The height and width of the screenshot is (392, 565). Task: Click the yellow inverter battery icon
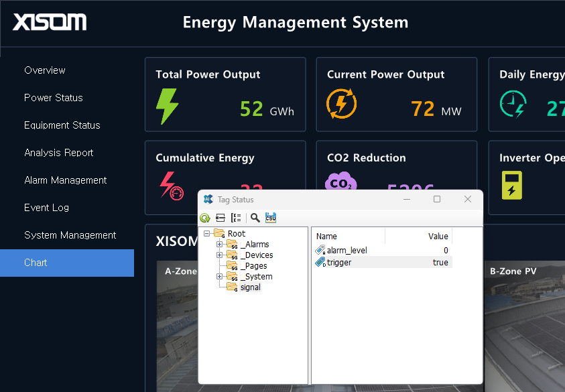(511, 185)
